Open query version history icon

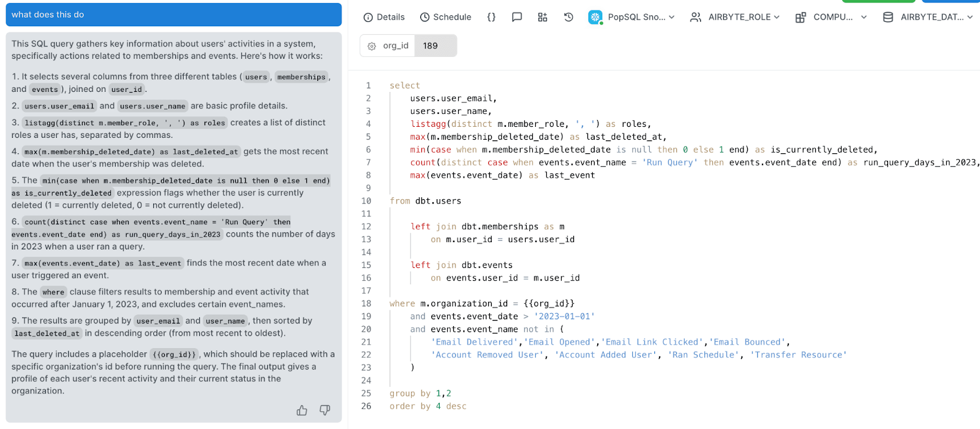pos(568,17)
